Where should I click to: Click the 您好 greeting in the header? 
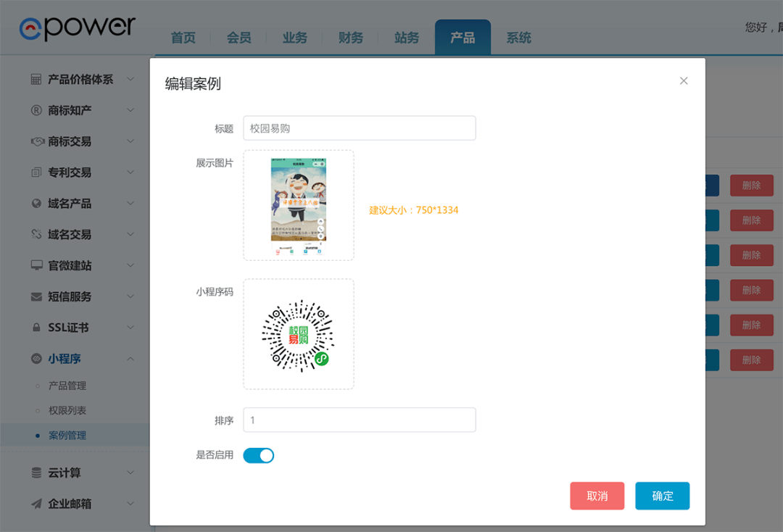click(x=756, y=27)
